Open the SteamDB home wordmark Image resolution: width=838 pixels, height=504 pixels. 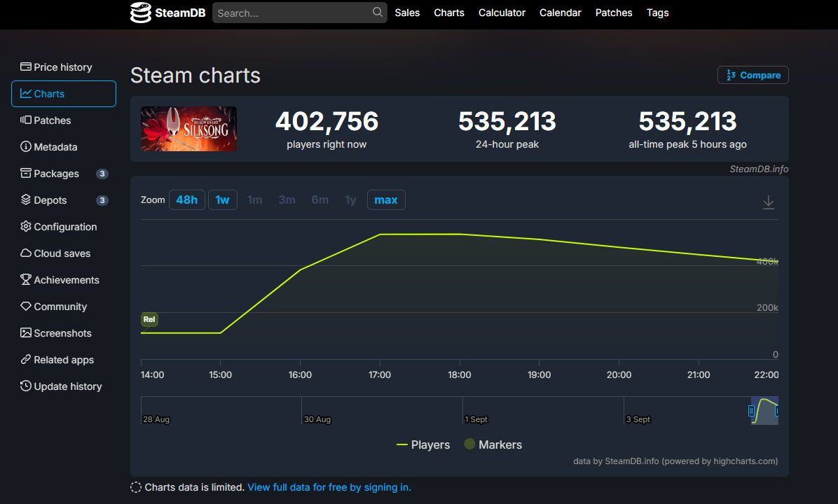tap(180, 13)
